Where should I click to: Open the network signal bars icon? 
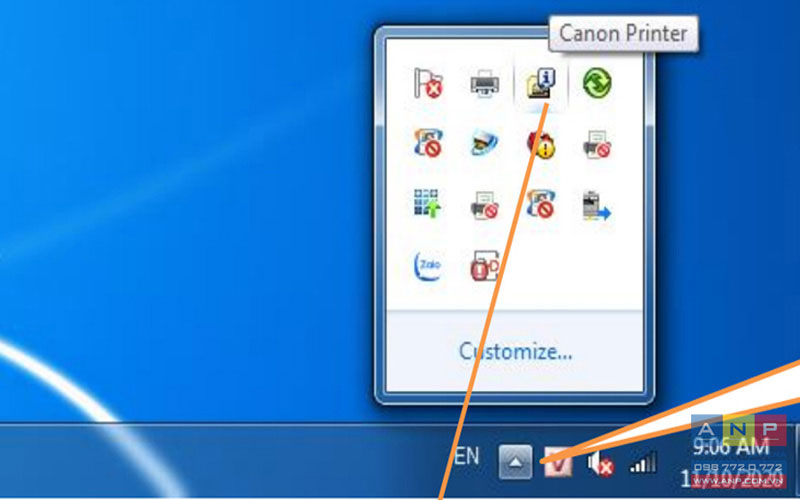[x=643, y=462]
